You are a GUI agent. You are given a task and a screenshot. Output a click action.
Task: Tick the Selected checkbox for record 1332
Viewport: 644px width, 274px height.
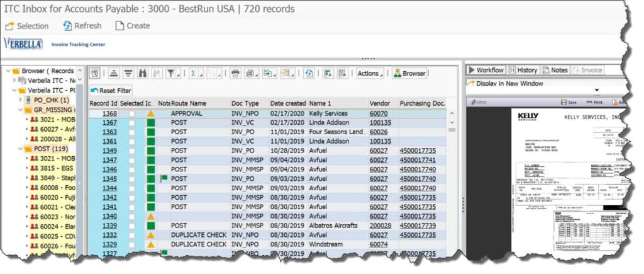click(x=131, y=236)
